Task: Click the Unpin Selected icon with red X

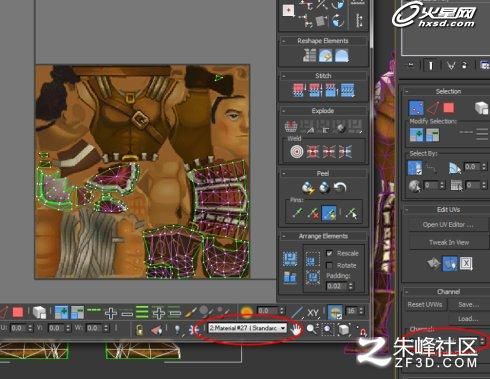Action: [313, 213]
